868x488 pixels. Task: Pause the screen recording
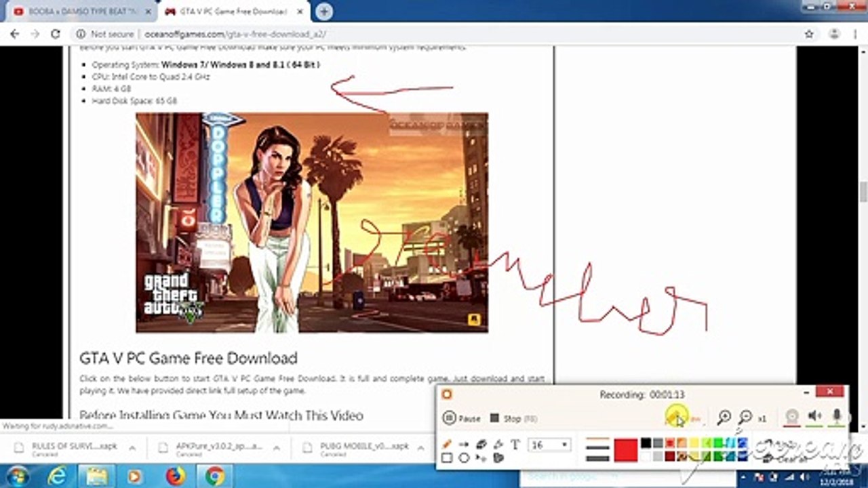click(x=461, y=419)
